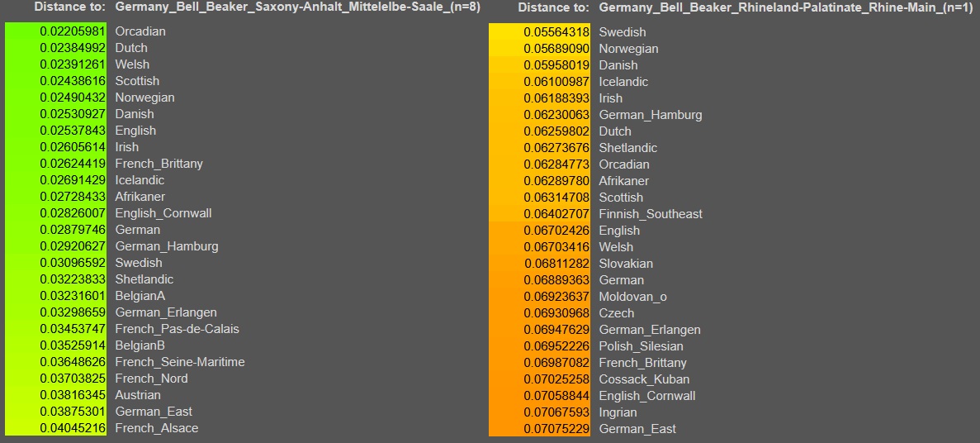
Task: Click German_Hamburg in the Saxony-Anhalt list
Action: (x=167, y=246)
